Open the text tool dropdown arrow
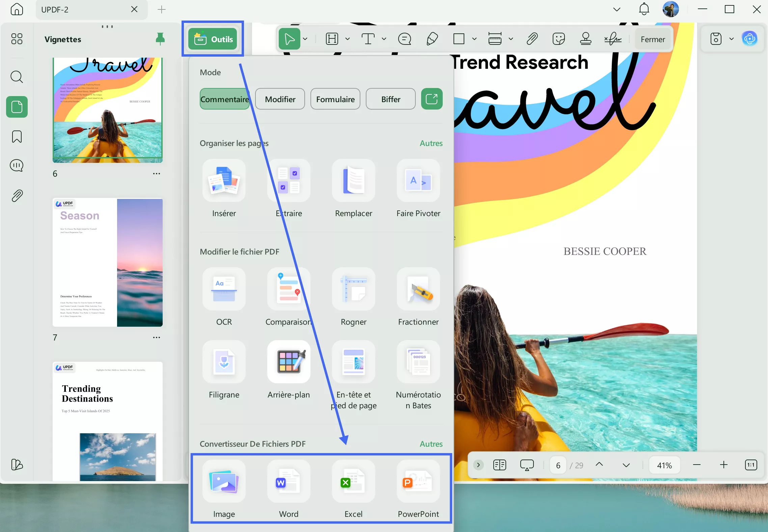The image size is (768, 532). pos(384,39)
